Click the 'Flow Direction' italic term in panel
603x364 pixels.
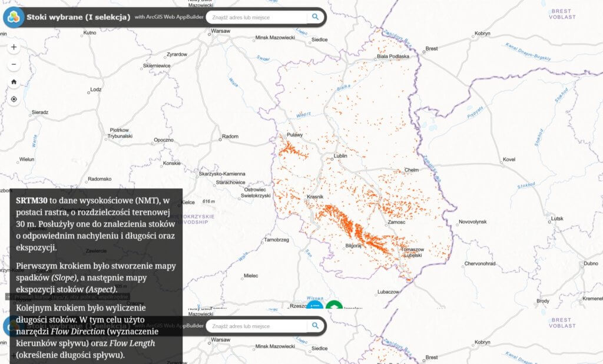[78, 331]
